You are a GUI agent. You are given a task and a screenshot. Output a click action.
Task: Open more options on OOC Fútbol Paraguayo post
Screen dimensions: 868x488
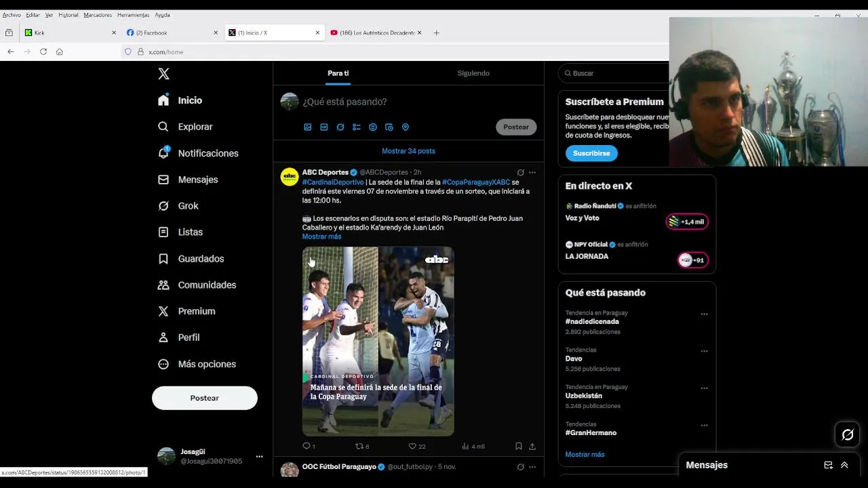tap(532, 467)
